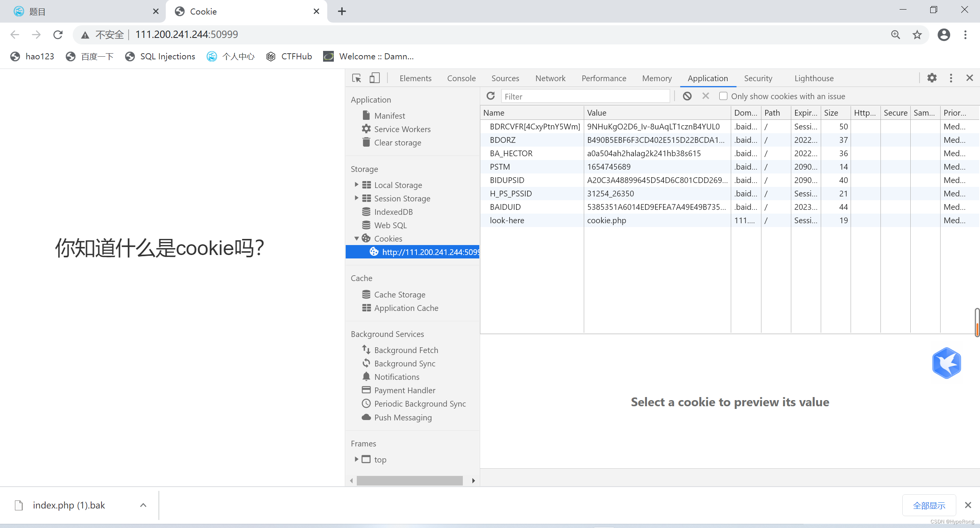Click the sidebar horizontal scrollbar
980x528 pixels.
pyautogui.click(x=410, y=481)
